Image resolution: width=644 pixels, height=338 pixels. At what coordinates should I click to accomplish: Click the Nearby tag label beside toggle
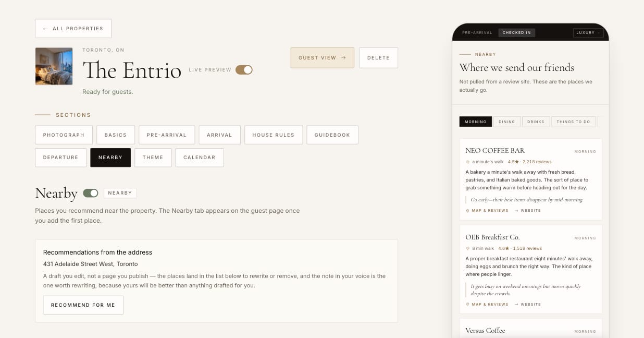pos(120,193)
